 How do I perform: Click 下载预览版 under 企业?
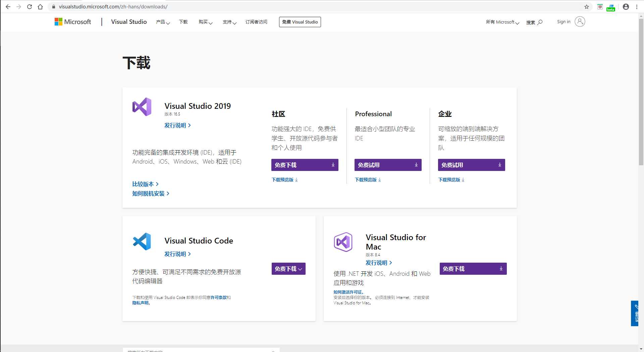tap(451, 180)
